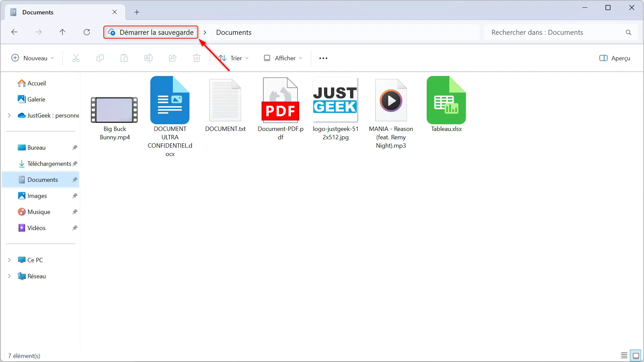Click the pin icon beside Musique
This screenshot has width=644, height=362.
pos(75,212)
